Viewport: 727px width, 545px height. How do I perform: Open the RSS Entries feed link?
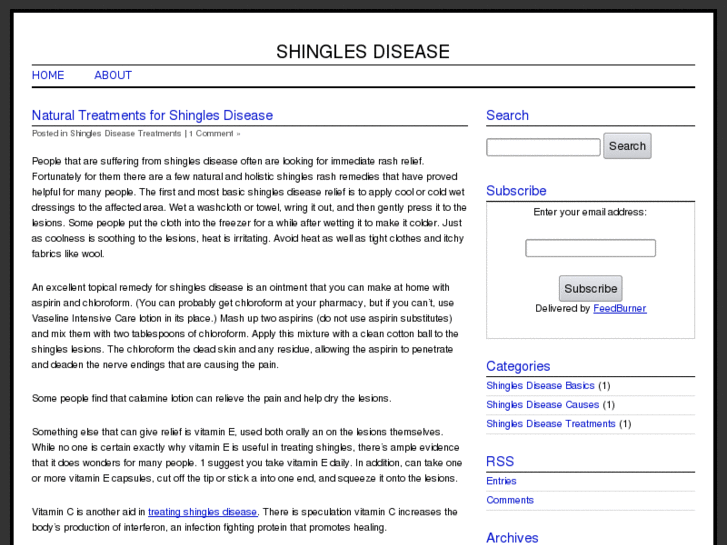point(501,481)
